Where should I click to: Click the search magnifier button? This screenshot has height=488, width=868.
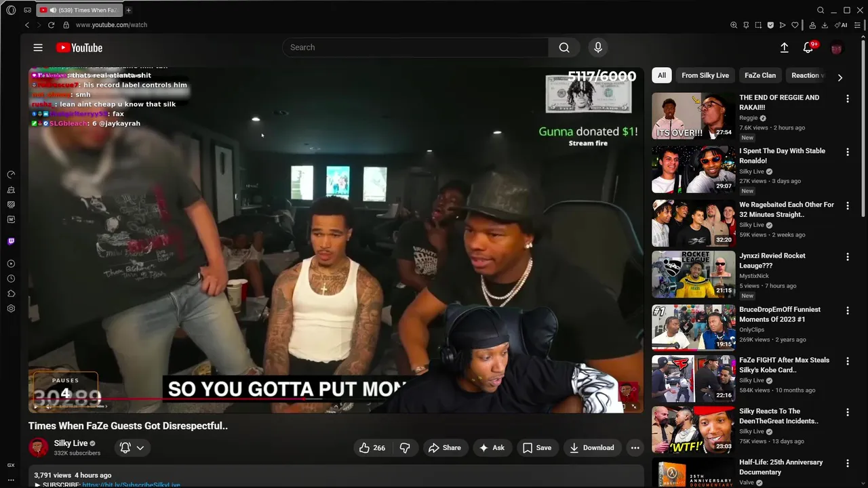pyautogui.click(x=564, y=47)
